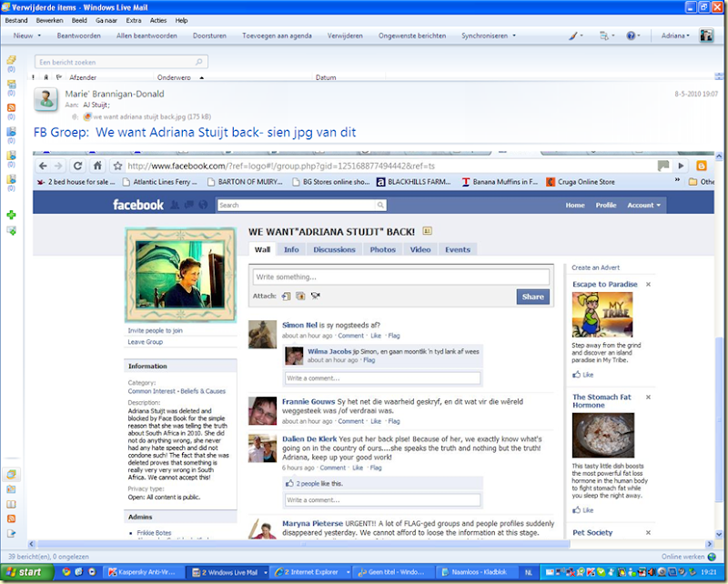Image resolution: width=728 pixels, height=584 pixels.
Task: Click the Facebook logo
Action: point(138,205)
